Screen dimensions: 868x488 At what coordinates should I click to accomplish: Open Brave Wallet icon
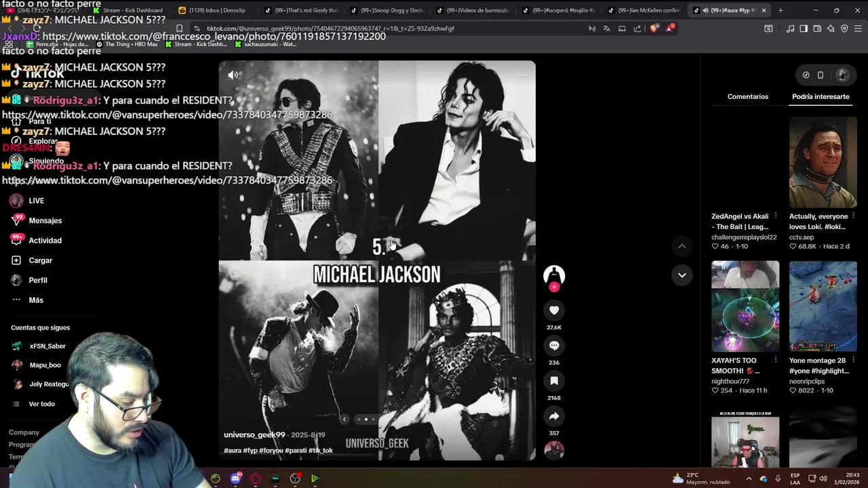[817, 28]
